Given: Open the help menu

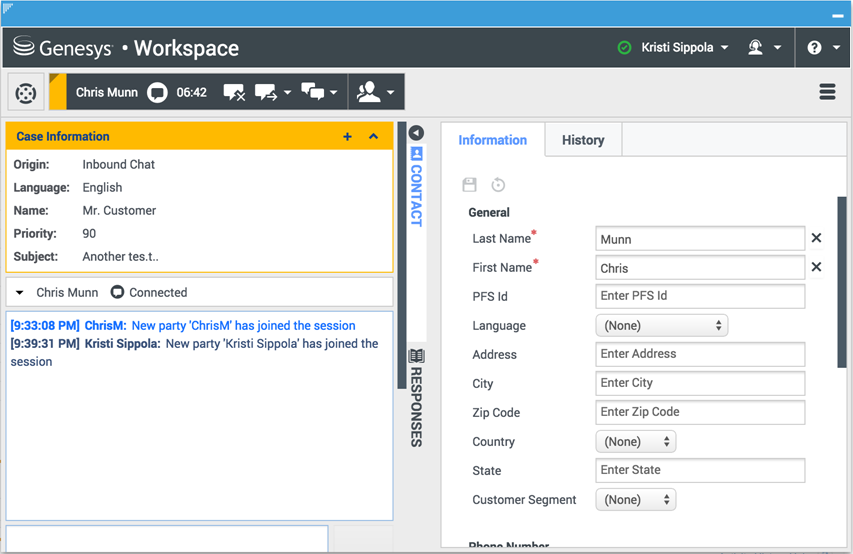Looking at the screenshot, I should click(x=821, y=47).
